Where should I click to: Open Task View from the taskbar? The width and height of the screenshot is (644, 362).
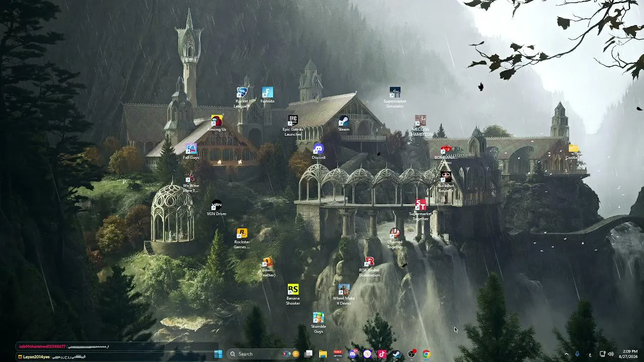(308, 354)
